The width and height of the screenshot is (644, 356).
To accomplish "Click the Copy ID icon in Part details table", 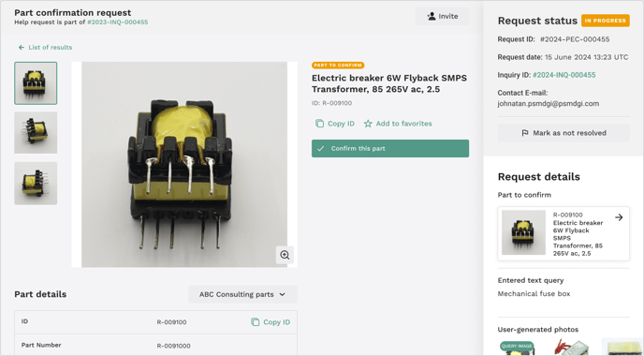I will pyautogui.click(x=255, y=322).
